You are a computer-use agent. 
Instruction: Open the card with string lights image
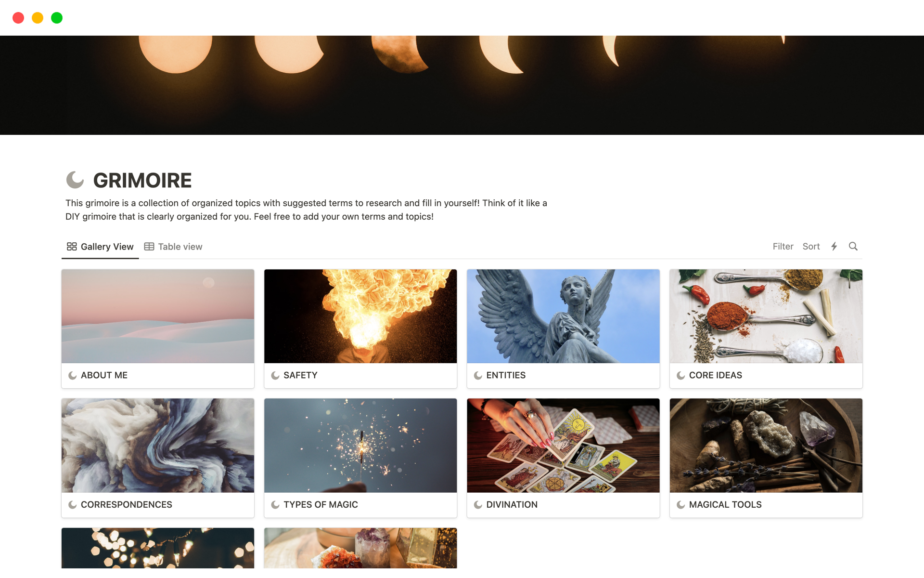(158, 548)
